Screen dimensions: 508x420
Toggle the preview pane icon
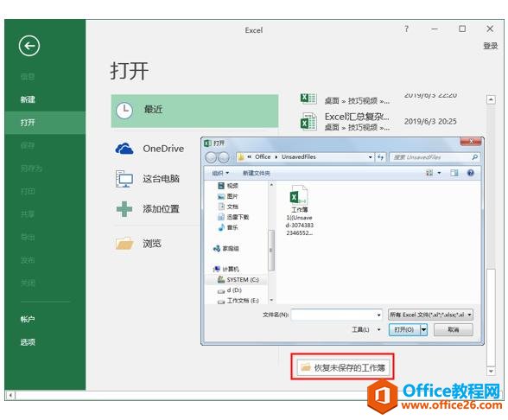coord(454,173)
